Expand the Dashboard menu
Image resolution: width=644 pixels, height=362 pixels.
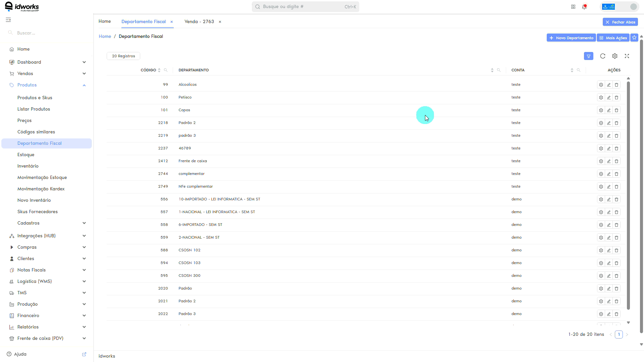click(x=47, y=62)
